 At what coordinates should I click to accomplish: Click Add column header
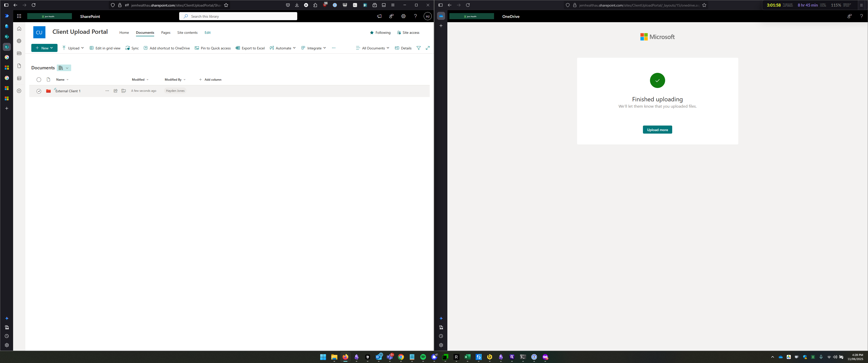pyautogui.click(x=210, y=80)
